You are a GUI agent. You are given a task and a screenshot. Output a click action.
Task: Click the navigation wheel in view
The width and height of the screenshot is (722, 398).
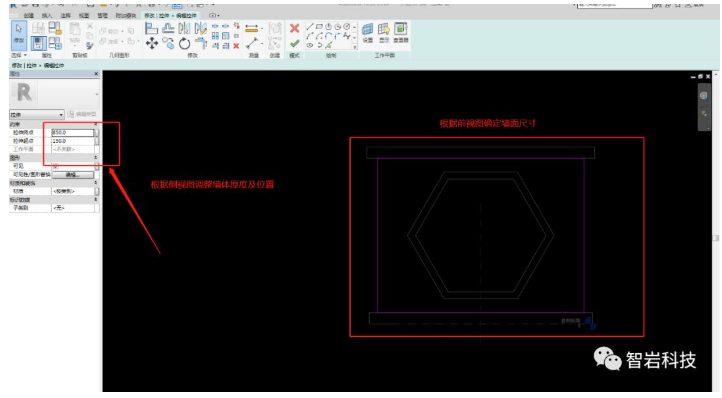704,96
